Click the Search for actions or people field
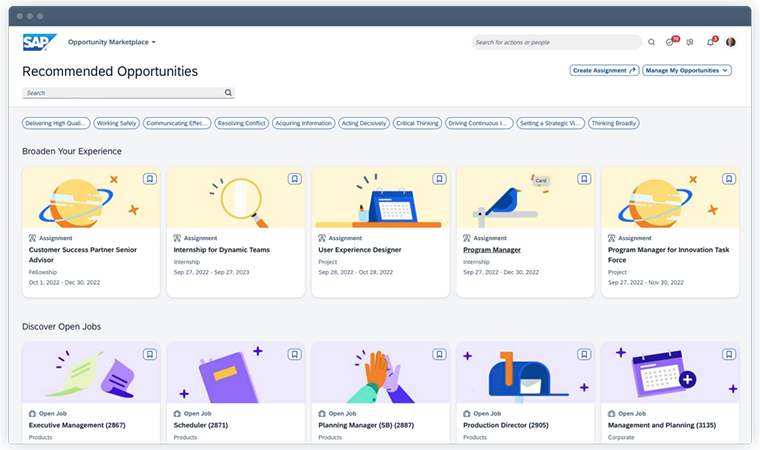This screenshot has height=450, width=760. coord(556,42)
